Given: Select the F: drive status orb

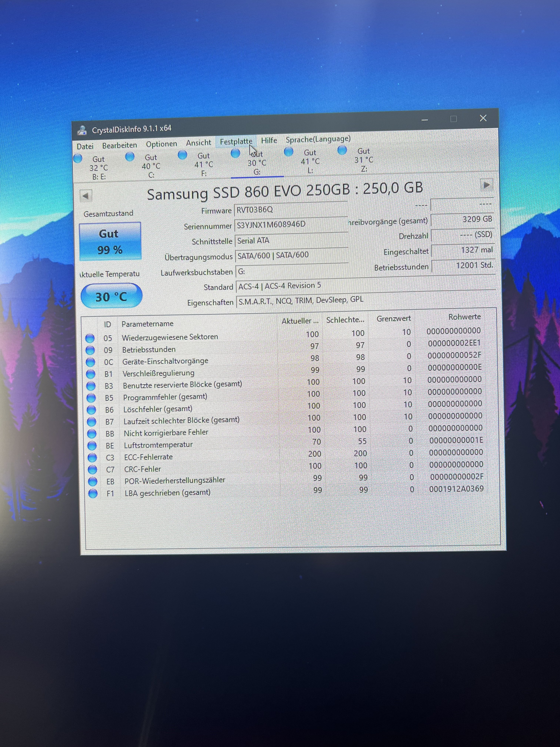Looking at the screenshot, I should (x=183, y=155).
